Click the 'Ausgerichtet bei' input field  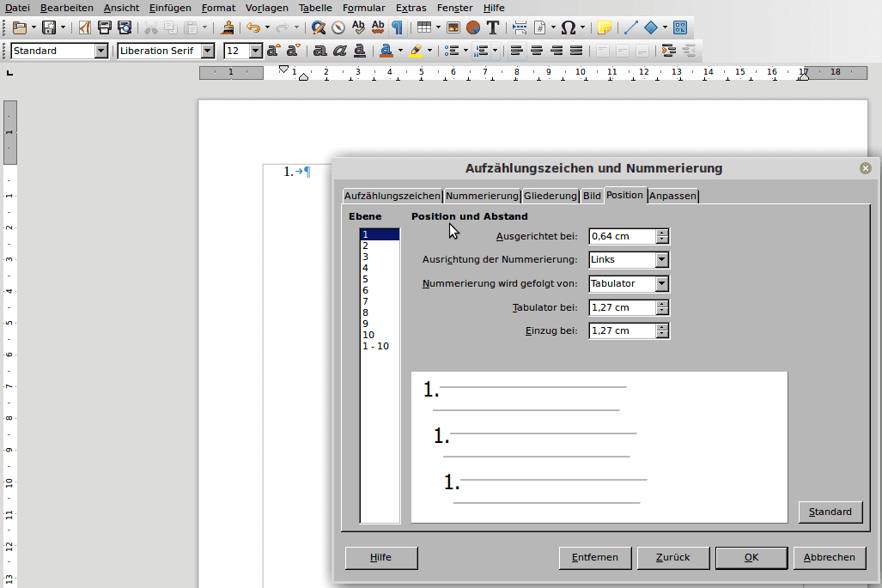(x=622, y=237)
